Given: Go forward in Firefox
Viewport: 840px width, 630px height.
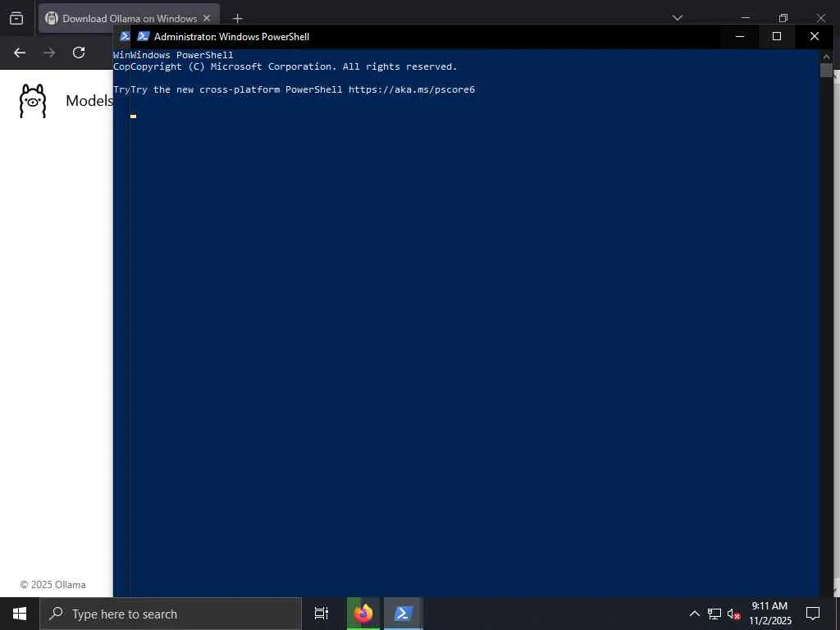Looking at the screenshot, I should [x=49, y=52].
